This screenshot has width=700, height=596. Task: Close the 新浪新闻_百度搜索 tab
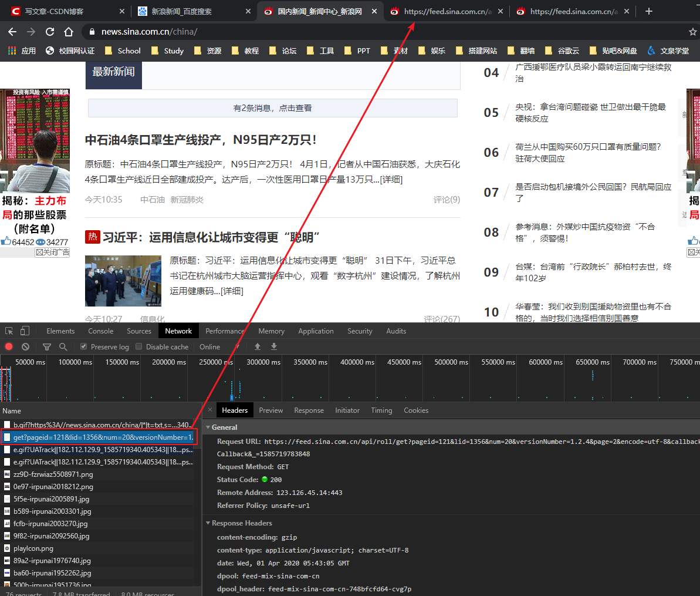(248, 11)
